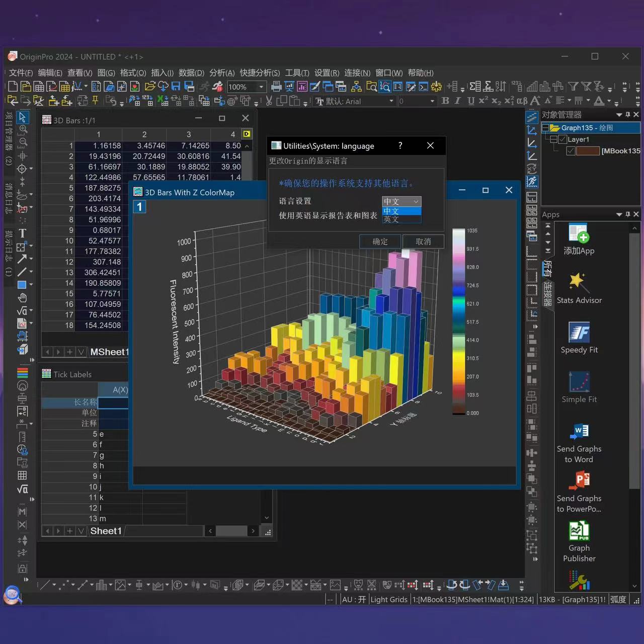
Task: Toggle the Layer1 checkbox in Object Manager
Action: click(562, 139)
